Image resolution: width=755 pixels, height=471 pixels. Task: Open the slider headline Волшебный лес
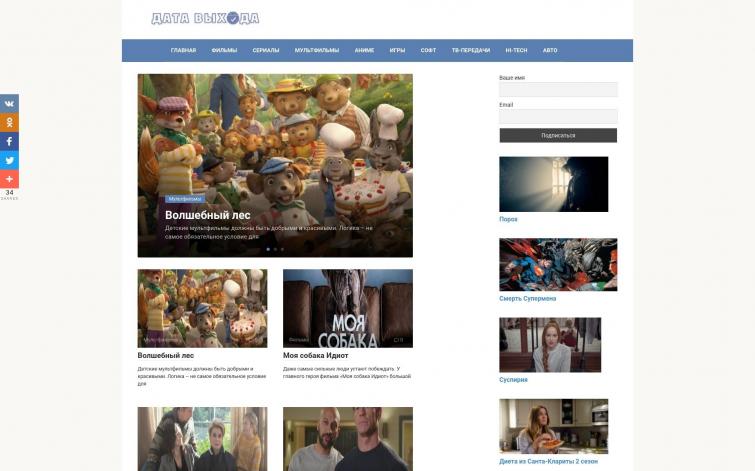tap(208, 215)
